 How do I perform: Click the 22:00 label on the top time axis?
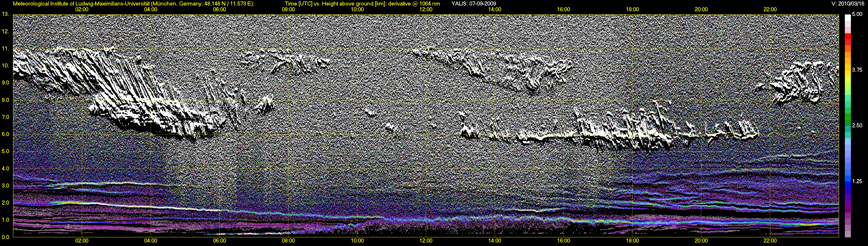click(770, 10)
